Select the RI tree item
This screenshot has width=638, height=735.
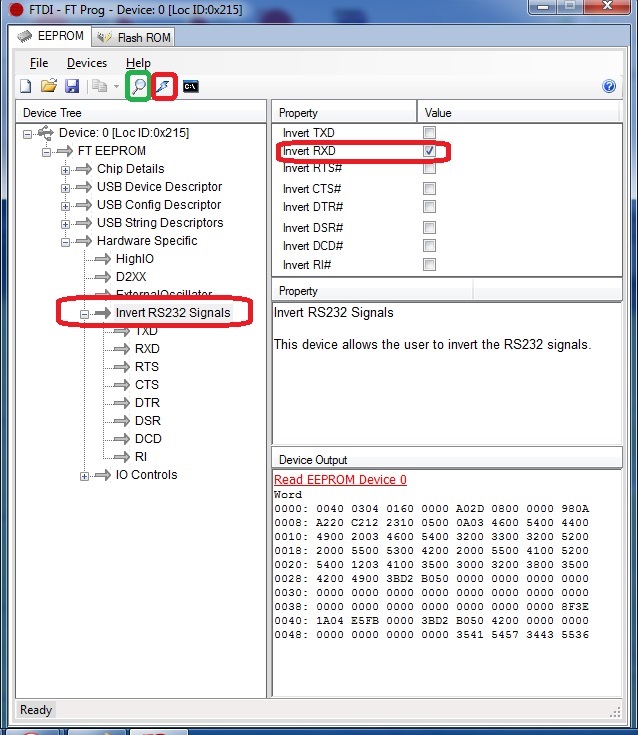pos(141,457)
